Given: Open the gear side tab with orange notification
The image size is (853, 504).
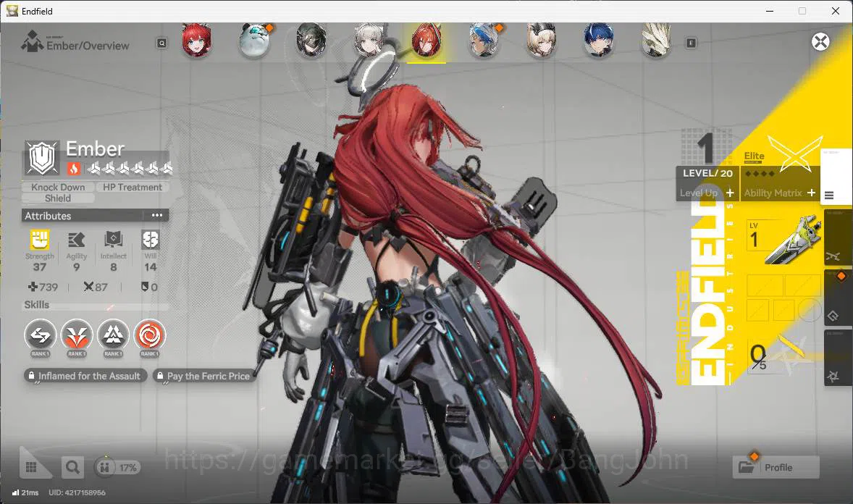Looking at the screenshot, I should (838, 298).
